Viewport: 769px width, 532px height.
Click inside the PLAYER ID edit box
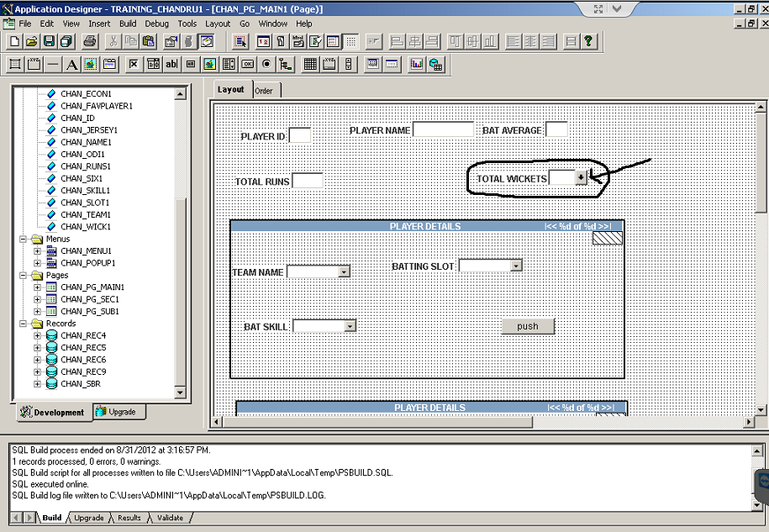click(x=298, y=133)
